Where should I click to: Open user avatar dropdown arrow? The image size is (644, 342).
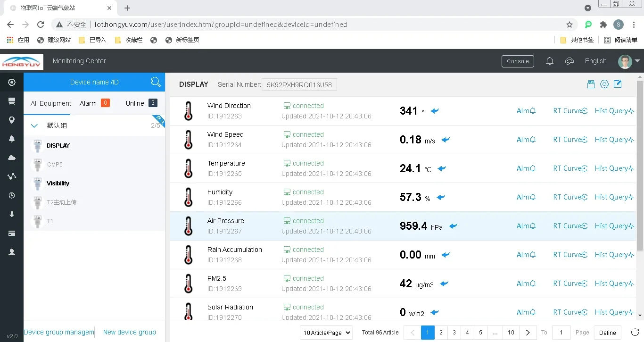[x=637, y=61]
